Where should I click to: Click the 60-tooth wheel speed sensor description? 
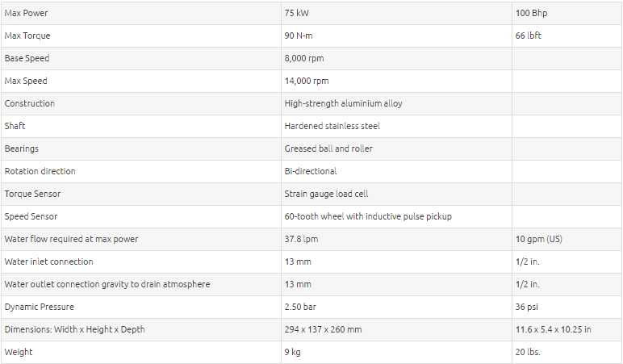coord(368,216)
